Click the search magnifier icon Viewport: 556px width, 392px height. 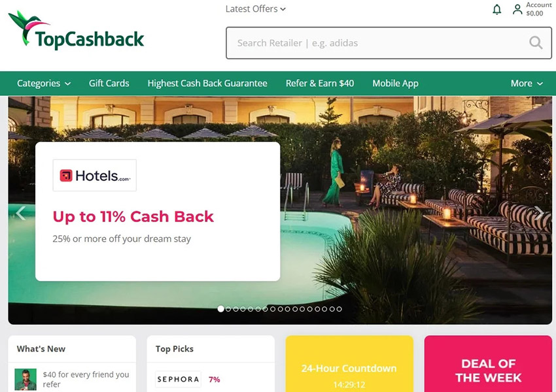tap(536, 43)
